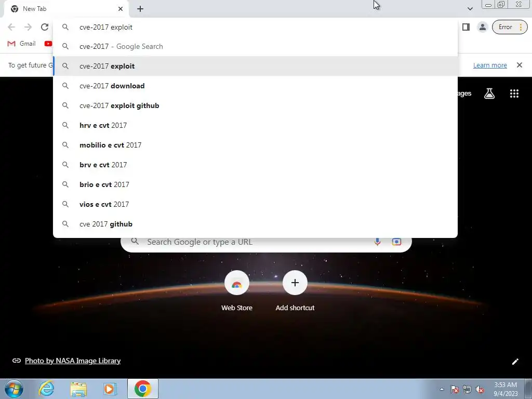Select 'cve-2017 exploit github' suggestion
The image size is (532, 399).
click(255, 105)
